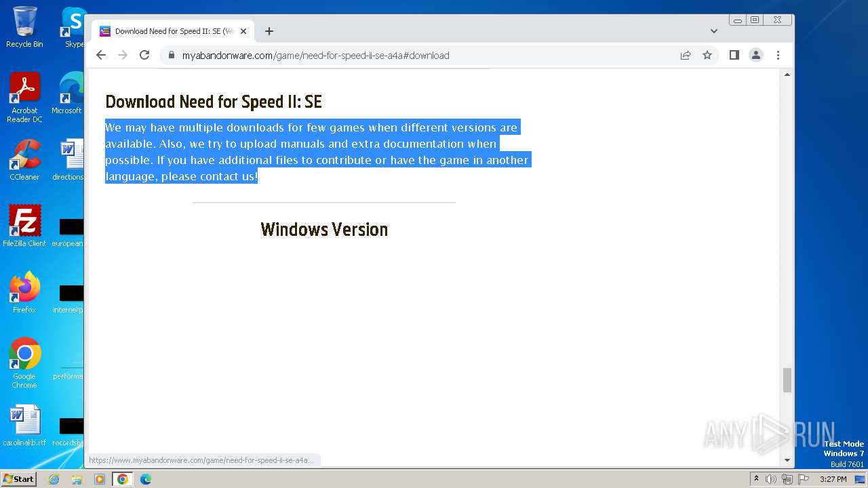The image size is (868, 488).
Task: Click the vertical scrollbar thumb
Action: (x=787, y=380)
